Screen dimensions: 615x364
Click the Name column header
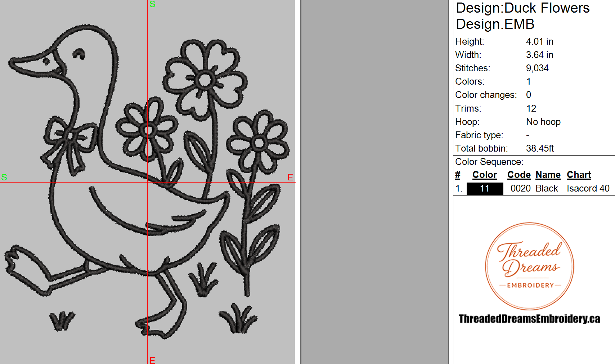(x=548, y=175)
